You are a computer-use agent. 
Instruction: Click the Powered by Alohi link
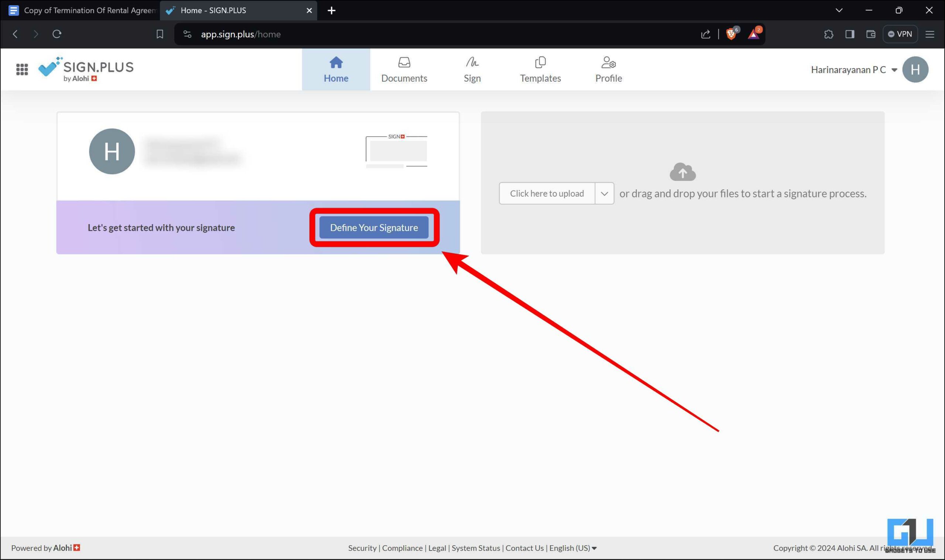click(x=46, y=548)
